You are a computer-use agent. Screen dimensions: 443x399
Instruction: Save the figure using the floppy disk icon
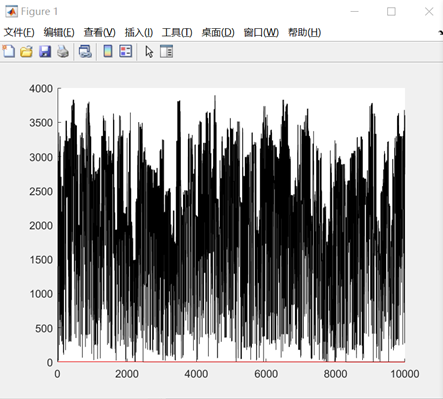click(x=45, y=52)
